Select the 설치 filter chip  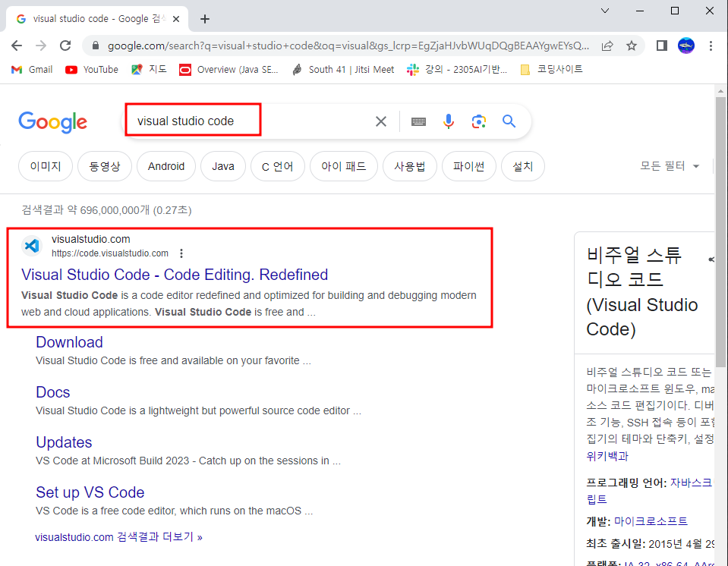(523, 166)
